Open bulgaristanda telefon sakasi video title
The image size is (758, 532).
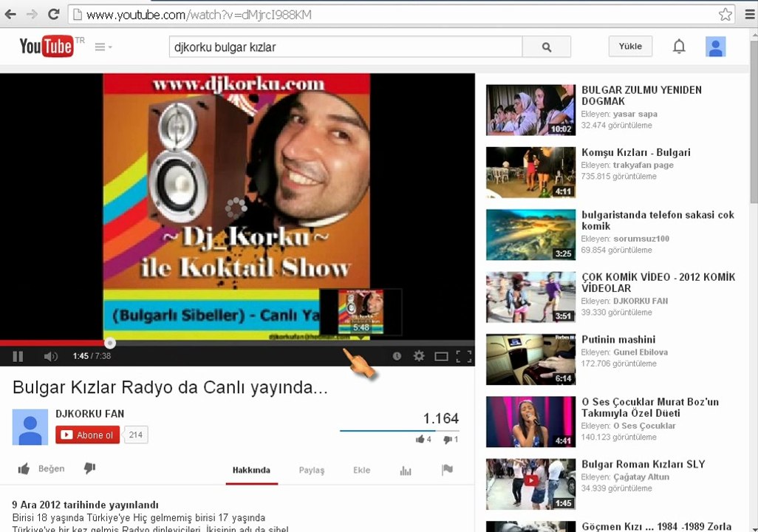[x=658, y=220]
